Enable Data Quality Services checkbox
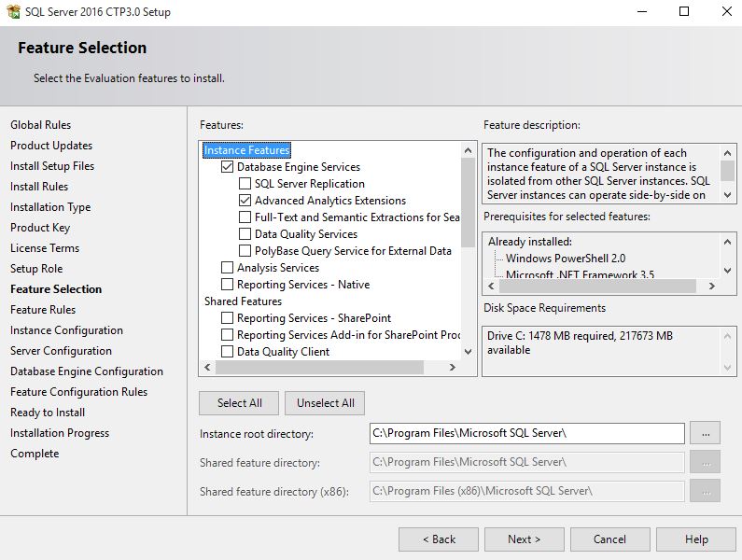 [x=245, y=234]
